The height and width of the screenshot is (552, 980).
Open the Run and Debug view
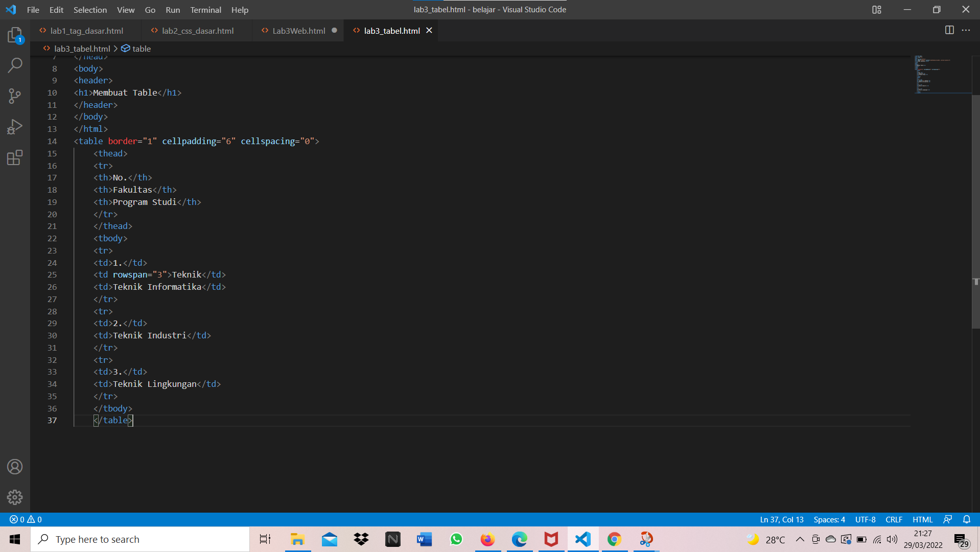[x=15, y=127]
